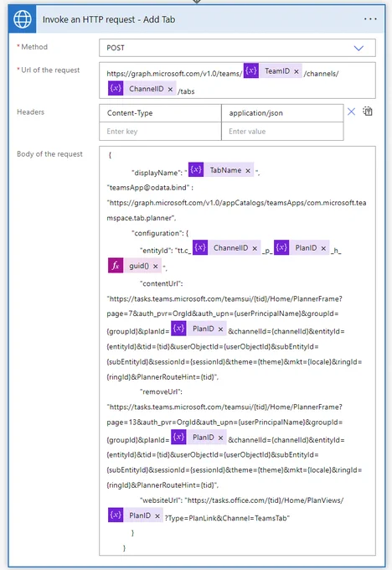Remove the PlanID token in contentUrl
Screen dimensions: 392x570
[x=220, y=329]
